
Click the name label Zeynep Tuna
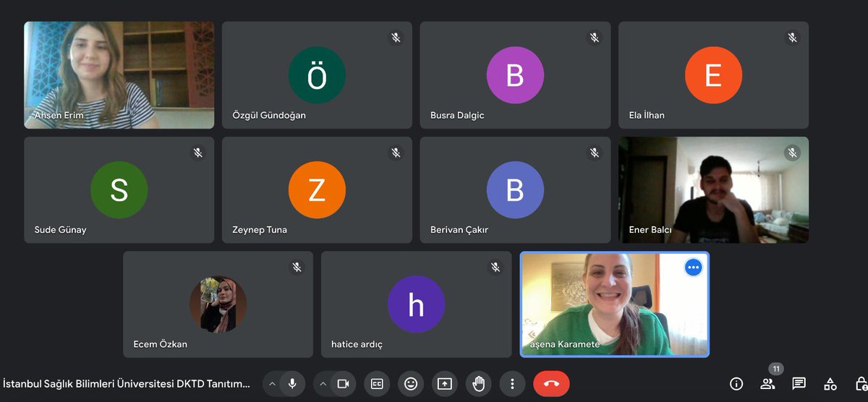[x=260, y=230]
